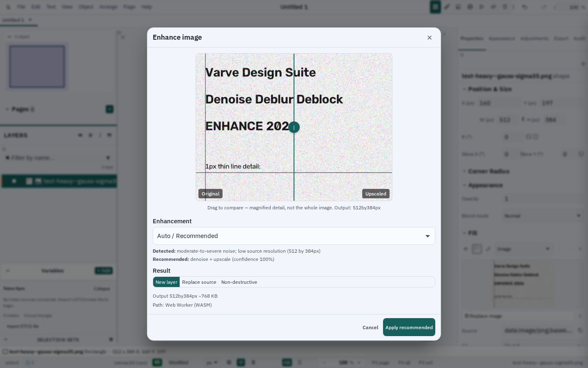Add a new page with the plus icon

click(x=109, y=109)
